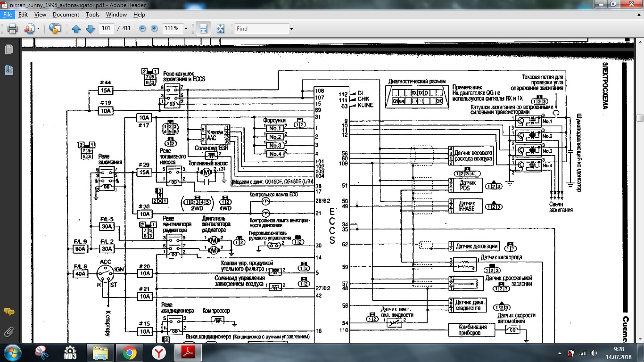Open the Comments panel in sidebar
644x362 pixels.
click(8, 312)
